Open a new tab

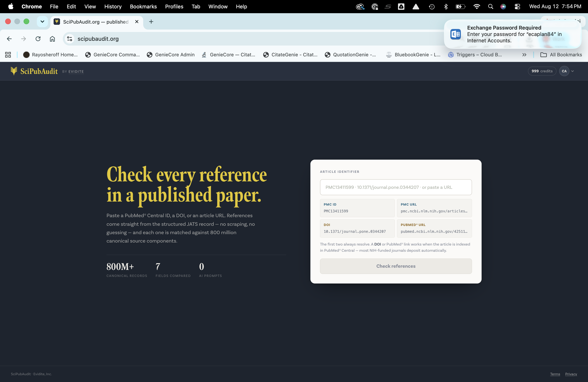[x=151, y=22]
